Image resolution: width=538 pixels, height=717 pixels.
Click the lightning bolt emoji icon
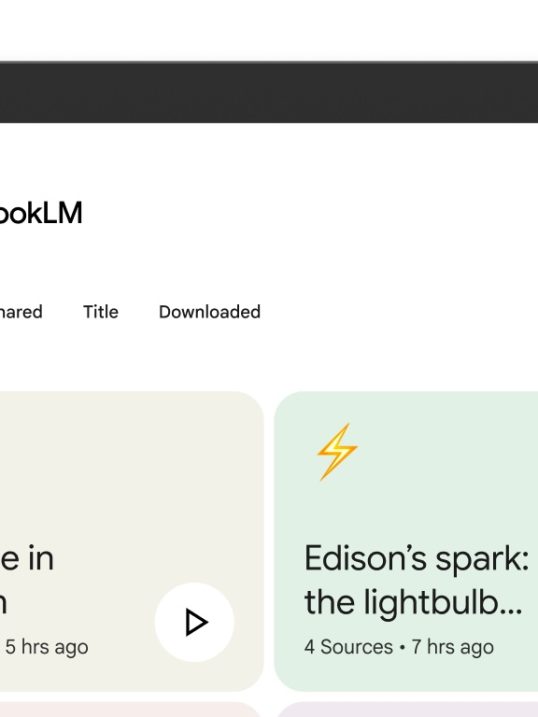(x=337, y=452)
